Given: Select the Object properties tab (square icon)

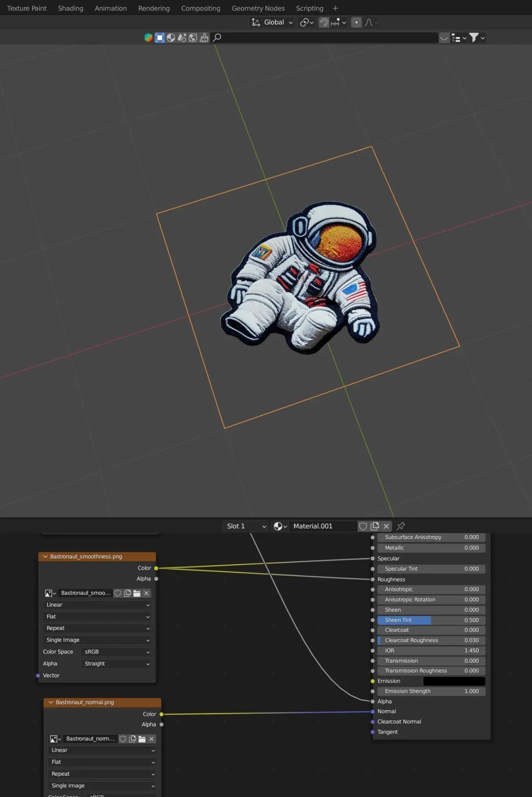Looking at the screenshot, I should (160, 38).
